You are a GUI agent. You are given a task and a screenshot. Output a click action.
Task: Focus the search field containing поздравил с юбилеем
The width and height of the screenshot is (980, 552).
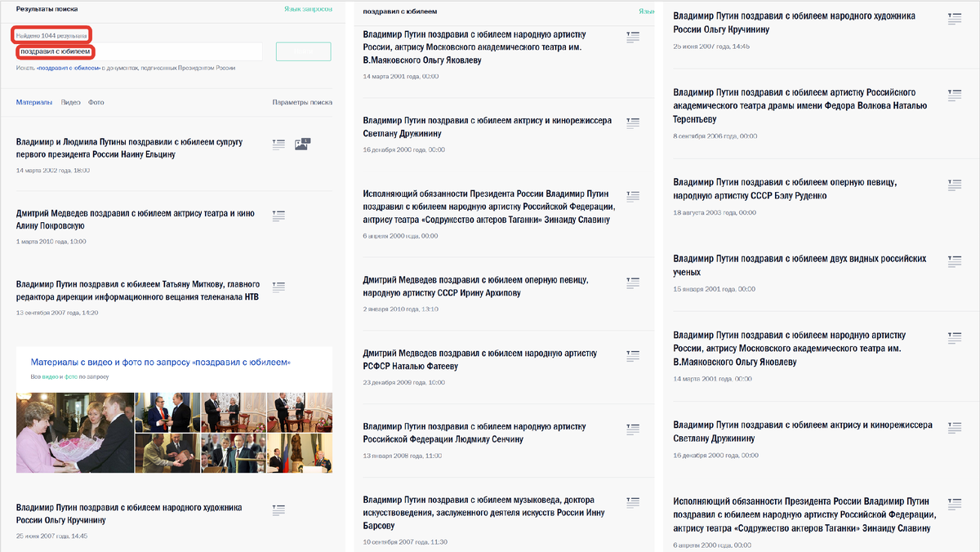tap(139, 51)
